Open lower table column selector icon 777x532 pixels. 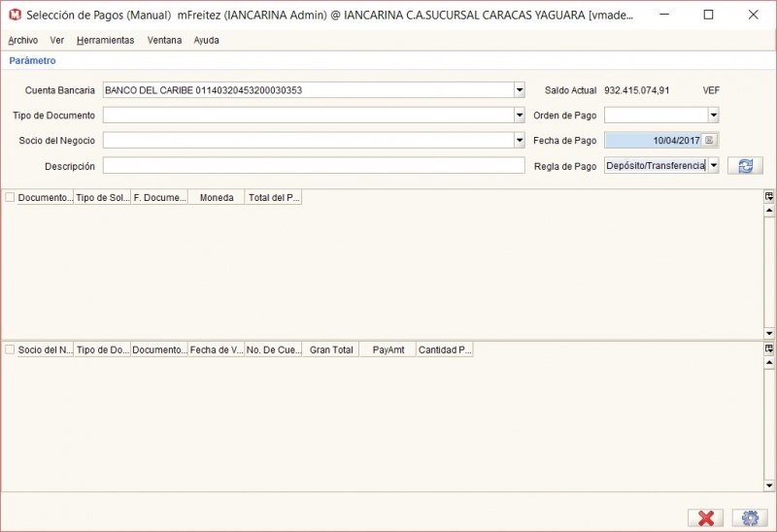(x=768, y=349)
